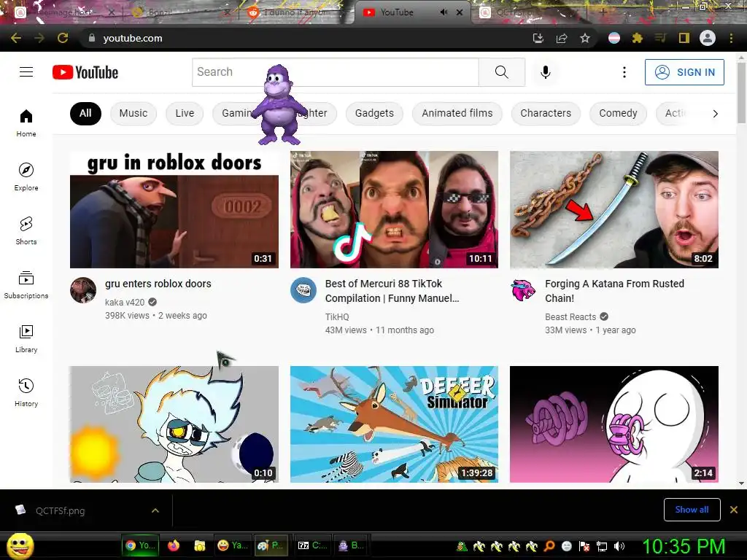Click the smiley face Start button
The image size is (747, 560).
tap(20, 545)
